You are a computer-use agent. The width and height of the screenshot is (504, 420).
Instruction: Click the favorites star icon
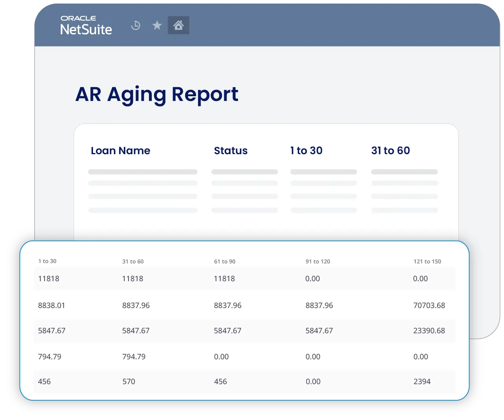157,25
